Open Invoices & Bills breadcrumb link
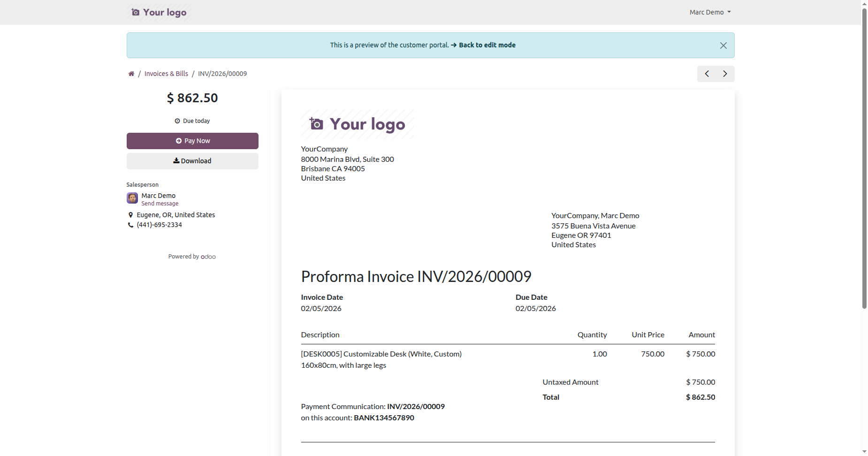Image resolution: width=868 pixels, height=456 pixels. [x=166, y=74]
